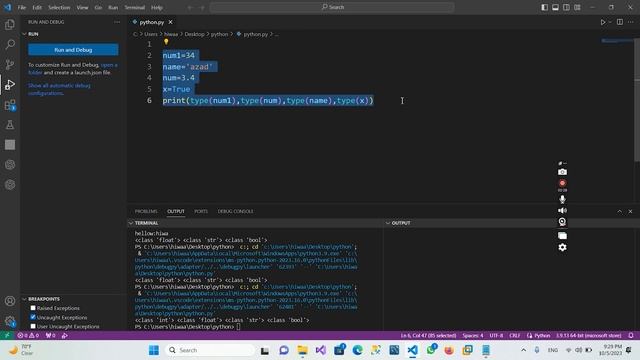Open the Search view in activity bar
Screen dimensions: 640x360
tap(10, 44)
